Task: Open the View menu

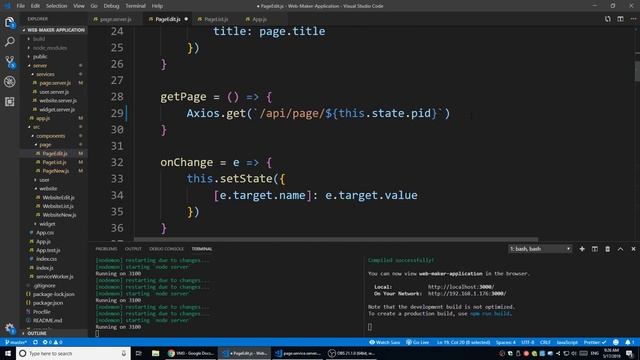Action: click(x=79, y=6)
